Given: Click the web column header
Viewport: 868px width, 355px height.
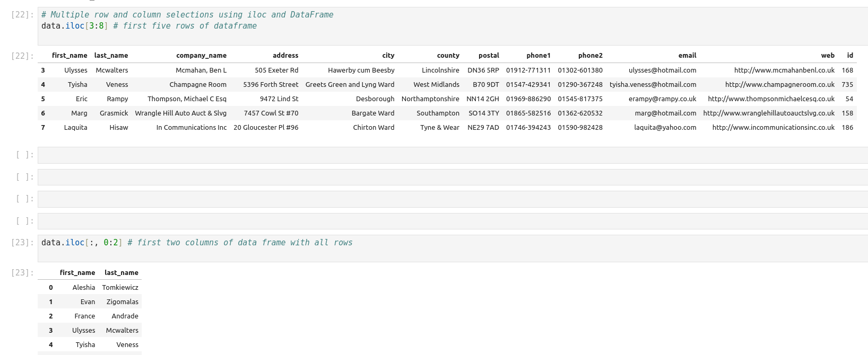Looking at the screenshot, I should tap(827, 56).
